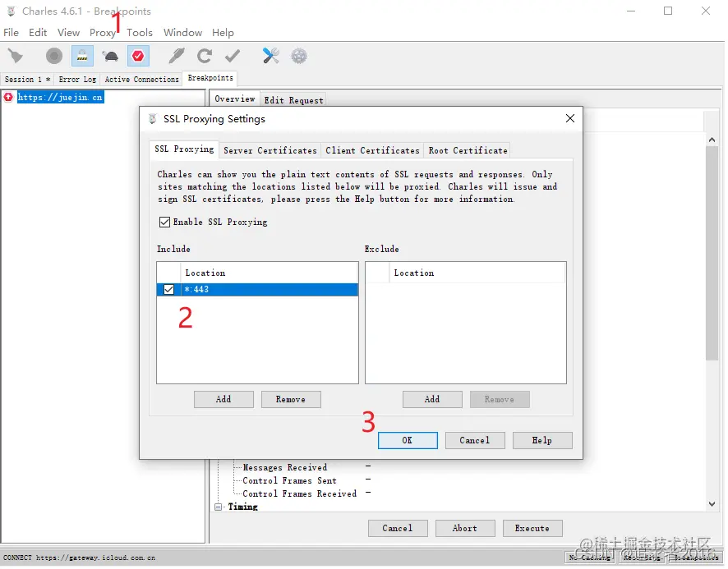Click Exclude list Location column header

pos(477,273)
